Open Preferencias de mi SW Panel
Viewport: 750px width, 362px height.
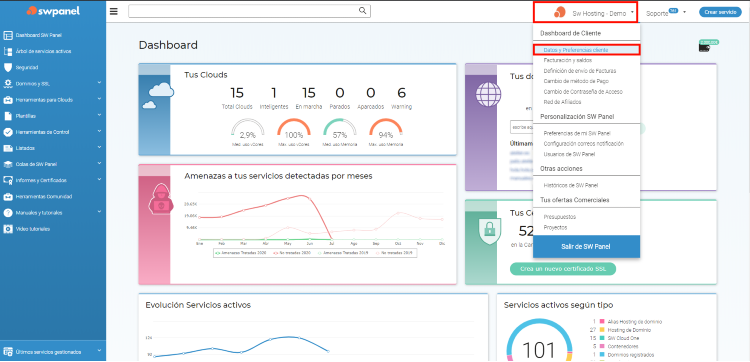coord(577,133)
